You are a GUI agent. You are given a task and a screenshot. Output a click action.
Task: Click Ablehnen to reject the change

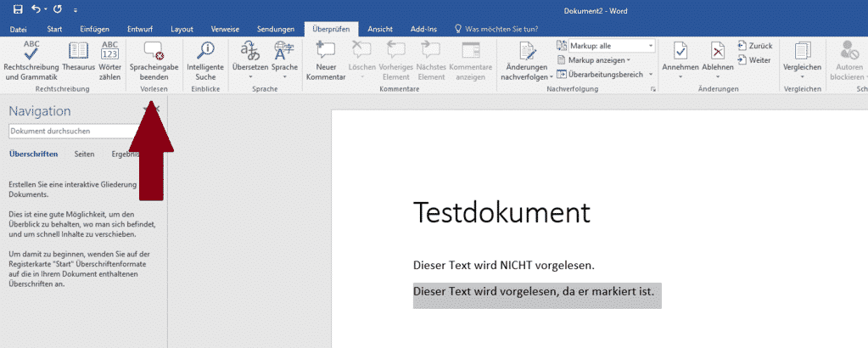718,61
